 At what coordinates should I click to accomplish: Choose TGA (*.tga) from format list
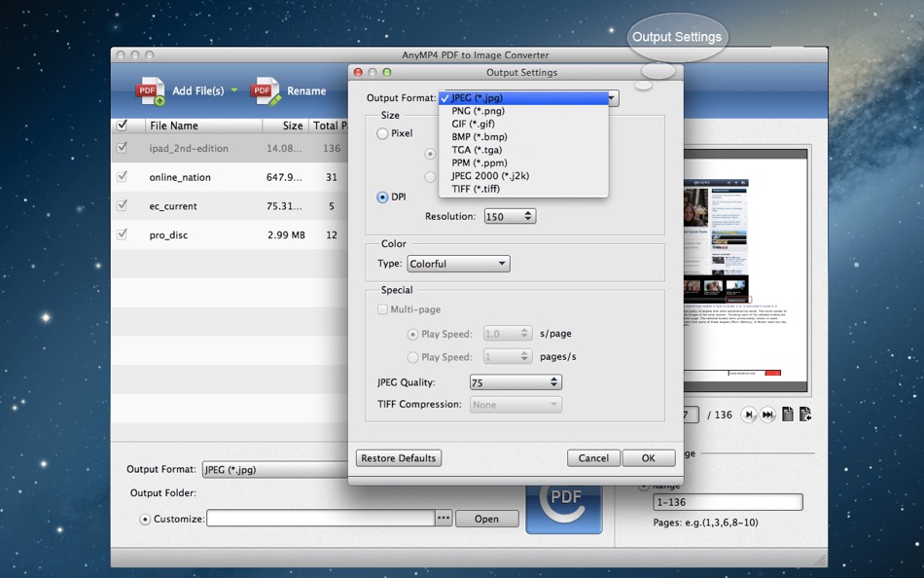523,150
